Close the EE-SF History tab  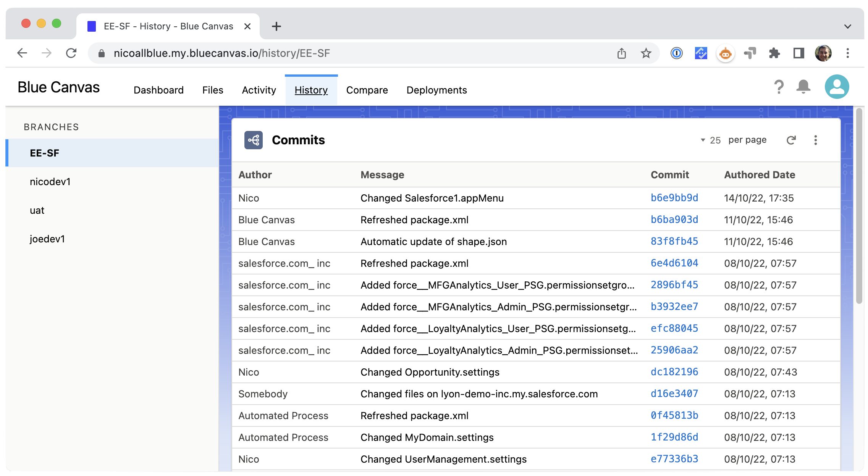click(x=247, y=26)
